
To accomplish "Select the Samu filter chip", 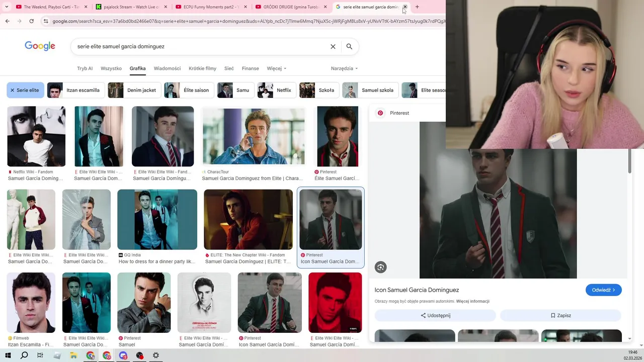I will point(235,90).
